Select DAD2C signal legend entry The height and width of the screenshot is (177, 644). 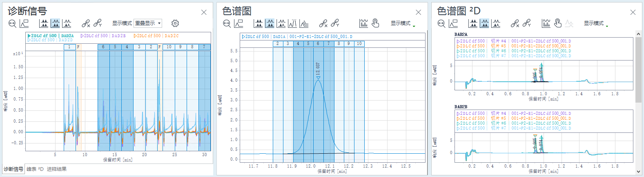(x=156, y=36)
